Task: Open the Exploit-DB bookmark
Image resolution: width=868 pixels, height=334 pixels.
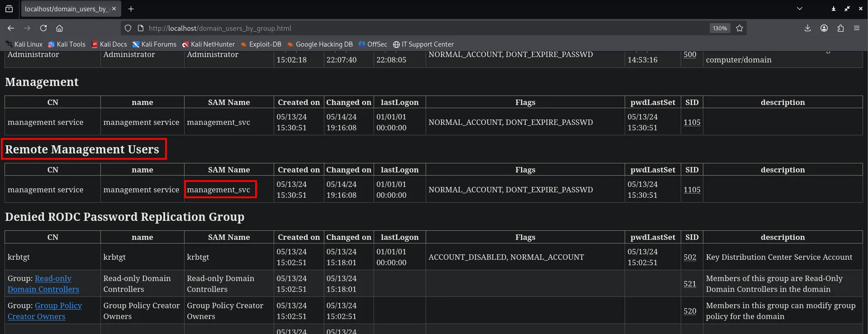Action: point(261,44)
